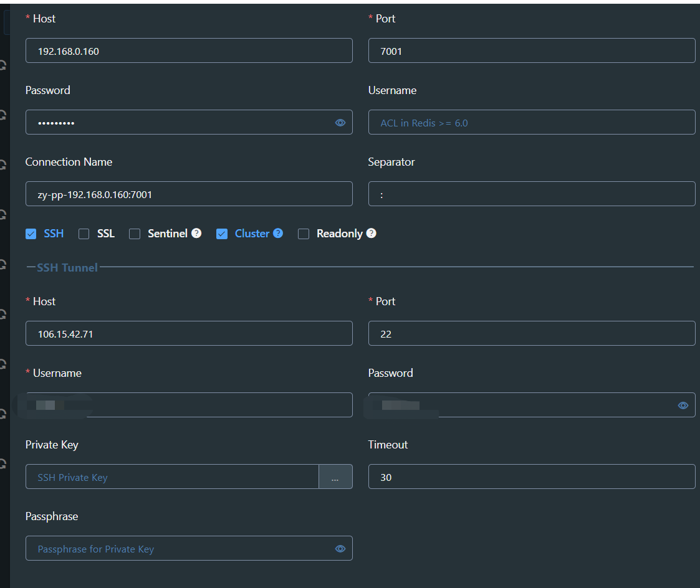
Task: Reveal passphrase with eye icon
Action: tap(340, 548)
